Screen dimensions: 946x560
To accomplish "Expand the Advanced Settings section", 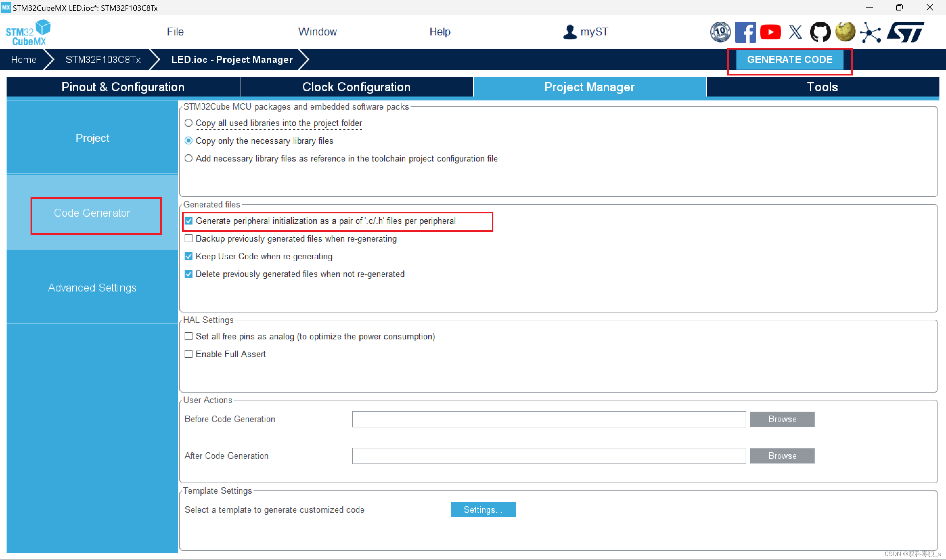I will click(93, 287).
